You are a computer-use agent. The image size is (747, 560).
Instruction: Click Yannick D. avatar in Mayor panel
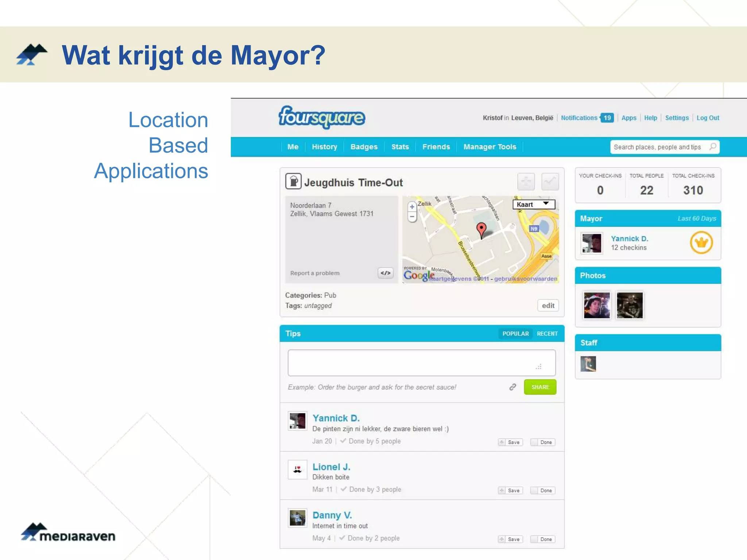click(592, 243)
